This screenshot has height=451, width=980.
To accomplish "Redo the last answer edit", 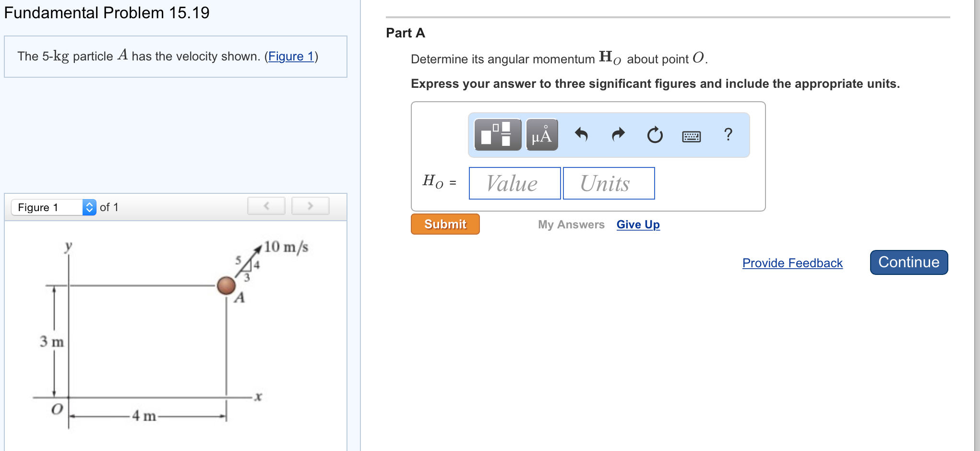I will point(618,135).
